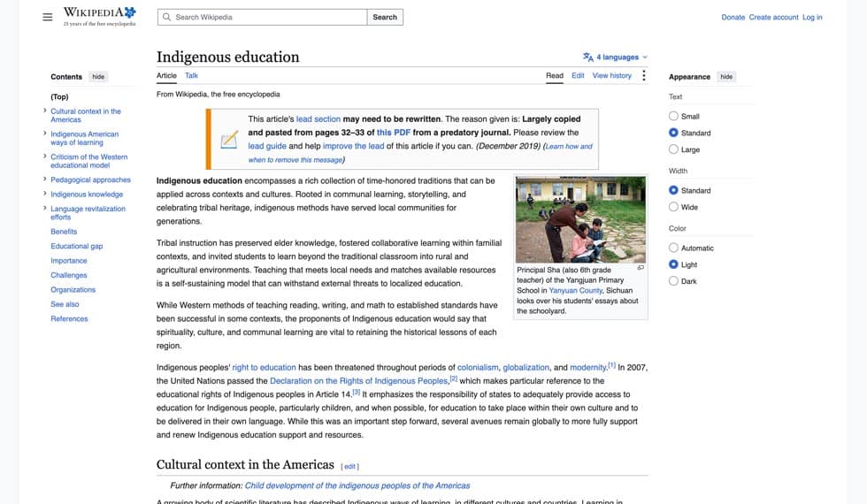Open the View history tab
This screenshot has width=867, height=504.
click(x=611, y=76)
